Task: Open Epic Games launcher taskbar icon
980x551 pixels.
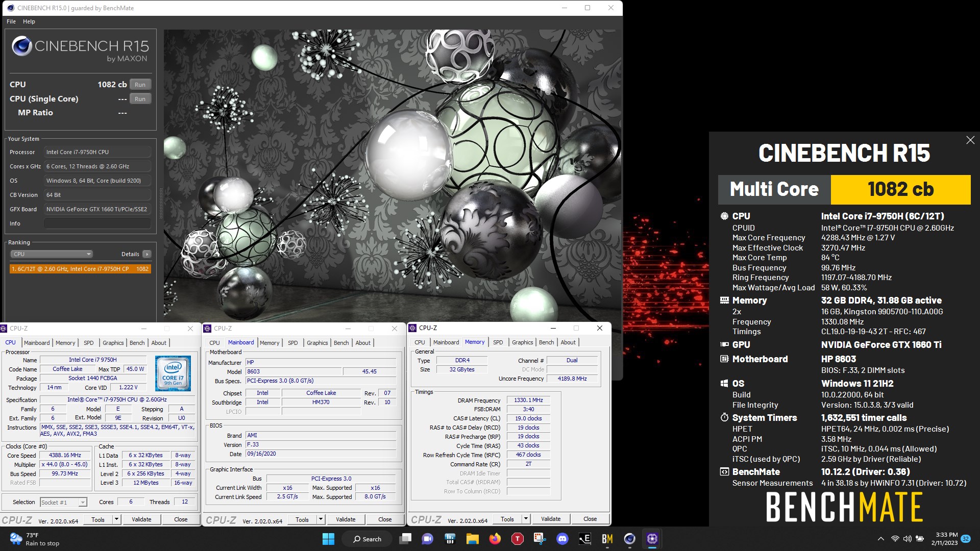Action: click(x=584, y=539)
